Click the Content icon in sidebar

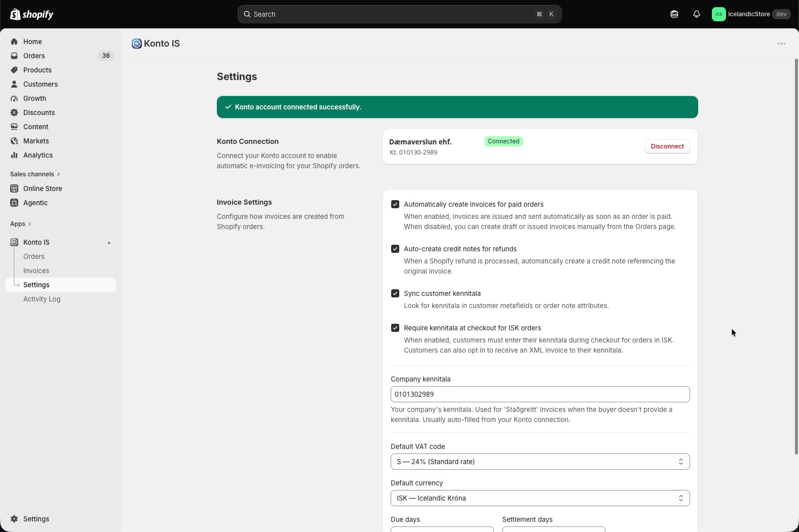(x=14, y=127)
